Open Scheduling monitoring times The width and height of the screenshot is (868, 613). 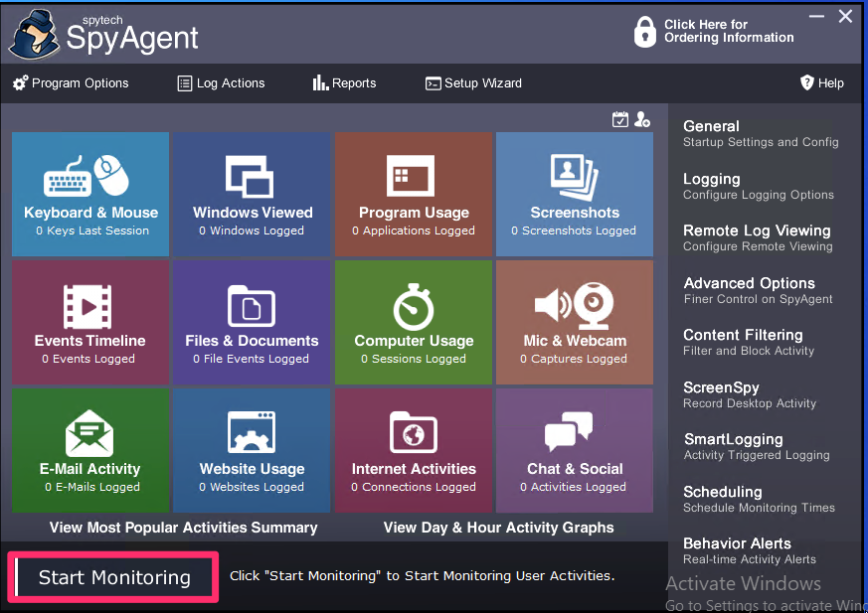(x=759, y=499)
